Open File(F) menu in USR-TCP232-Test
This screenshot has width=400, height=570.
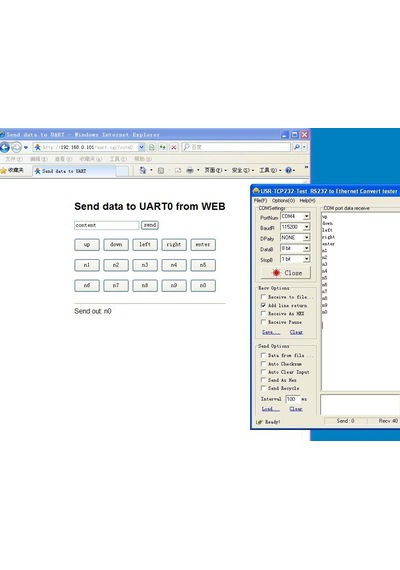(260, 201)
